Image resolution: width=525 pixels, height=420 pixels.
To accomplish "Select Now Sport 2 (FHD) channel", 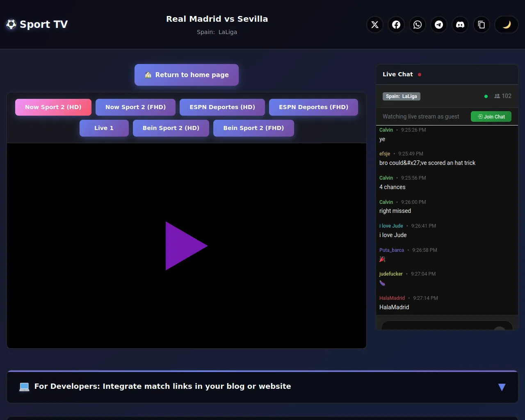I will (135, 107).
